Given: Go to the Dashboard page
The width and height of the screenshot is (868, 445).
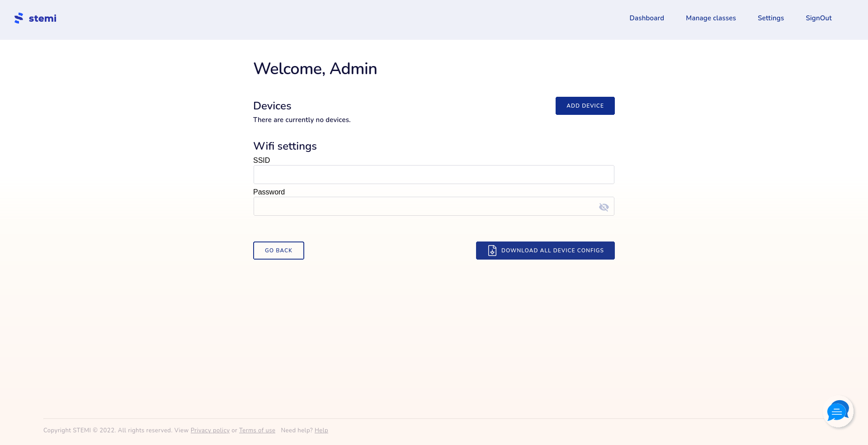Looking at the screenshot, I should [x=646, y=18].
